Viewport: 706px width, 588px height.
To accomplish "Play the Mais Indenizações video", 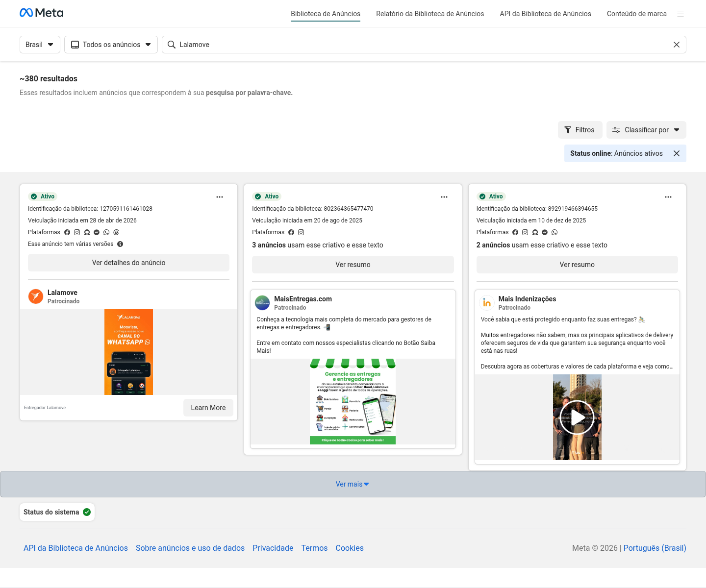I will pos(577,417).
